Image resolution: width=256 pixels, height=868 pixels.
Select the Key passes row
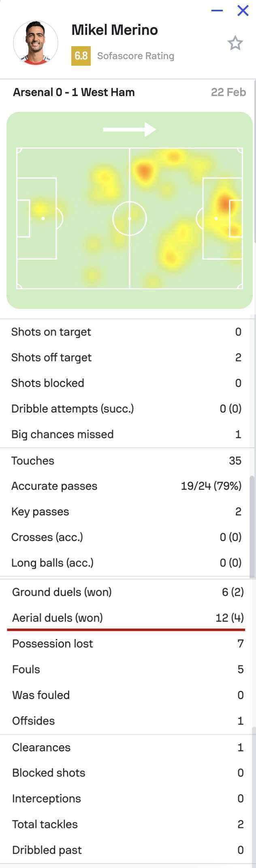pyautogui.click(x=126, y=511)
